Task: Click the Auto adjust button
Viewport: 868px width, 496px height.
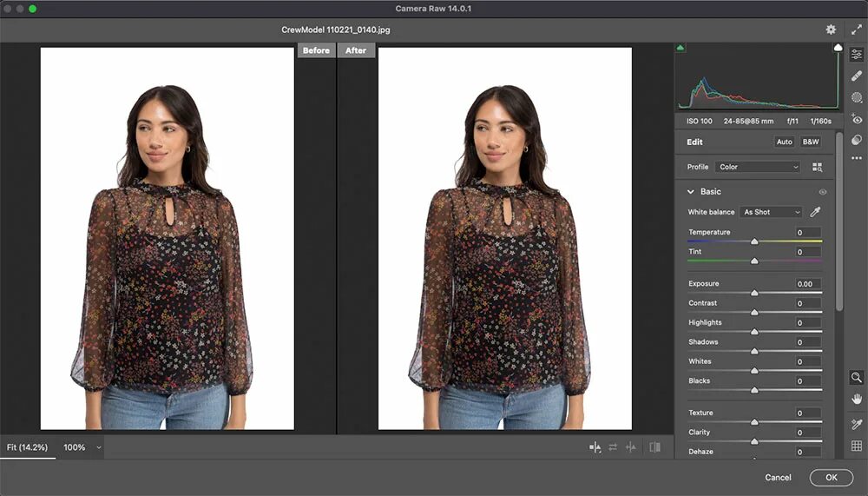Action: pyautogui.click(x=784, y=142)
